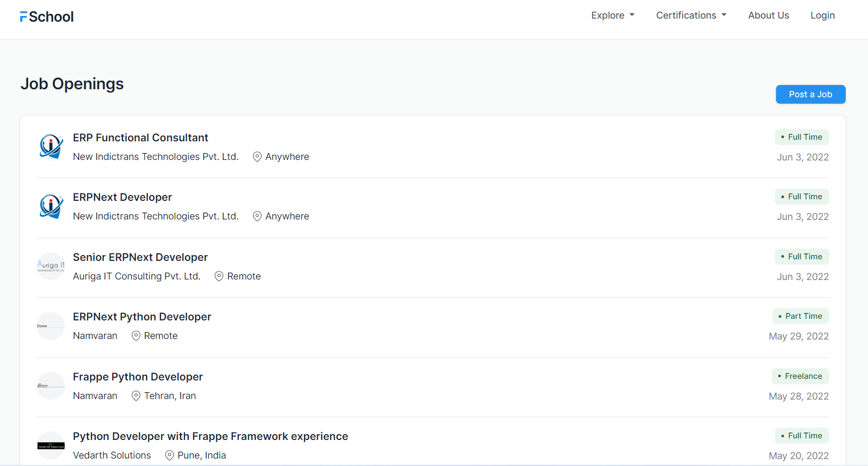The width and height of the screenshot is (868, 466).
Task: Open the New Indictrans logo beside ERPNext Developer
Action: point(51,206)
